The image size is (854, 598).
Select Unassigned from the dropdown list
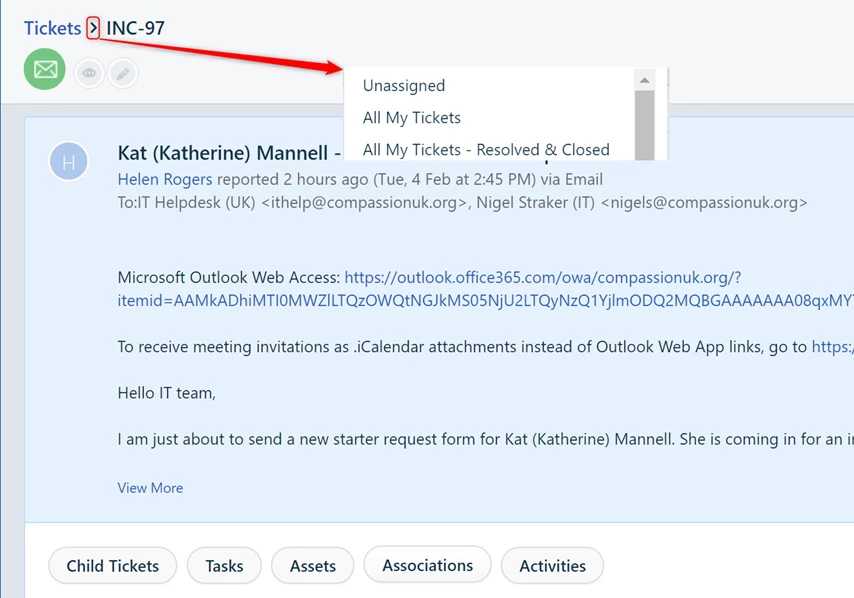(x=404, y=86)
